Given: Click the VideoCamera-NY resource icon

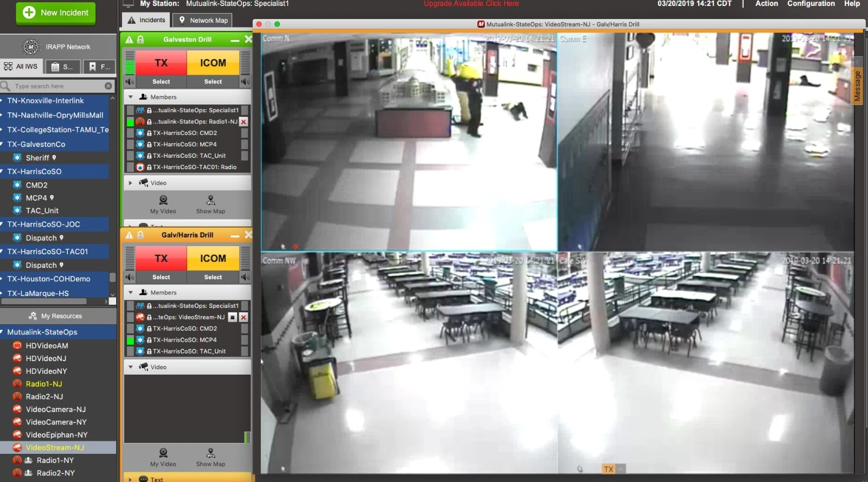Looking at the screenshot, I should pos(17,422).
